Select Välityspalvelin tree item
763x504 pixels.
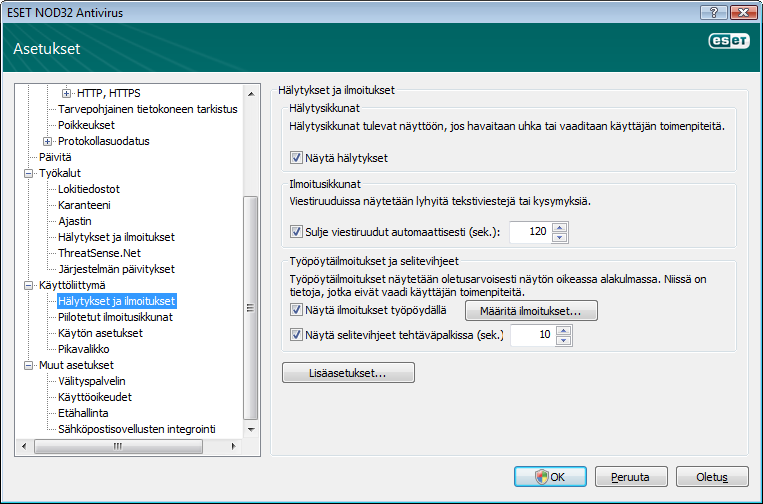91,381
